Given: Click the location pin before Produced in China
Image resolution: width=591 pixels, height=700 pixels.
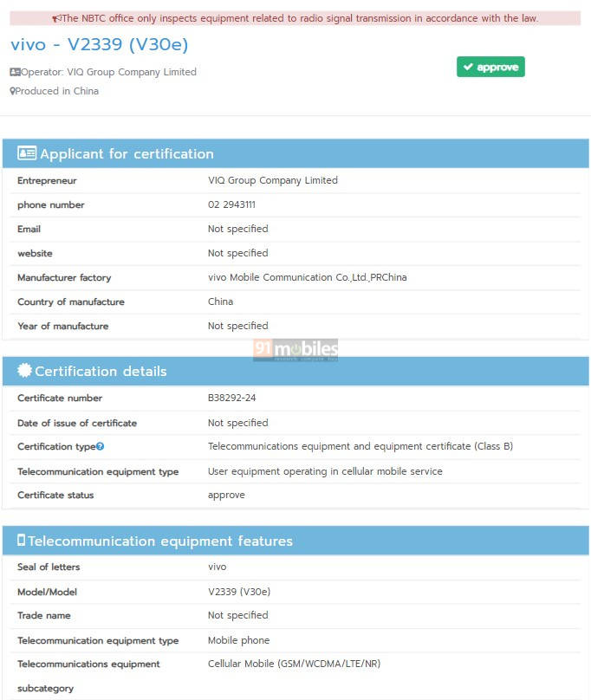Looking at the screenshot, I should click(12, 91).
